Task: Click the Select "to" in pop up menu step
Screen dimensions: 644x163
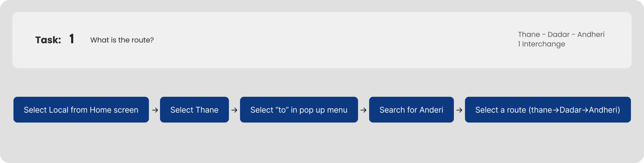Action: (299, 110)
